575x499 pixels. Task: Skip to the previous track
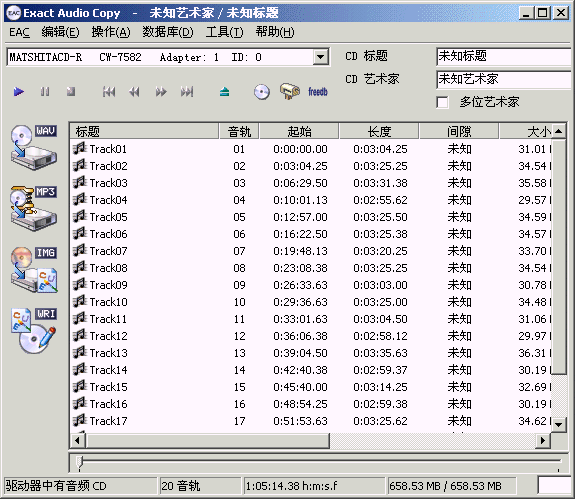click(109, 92)
